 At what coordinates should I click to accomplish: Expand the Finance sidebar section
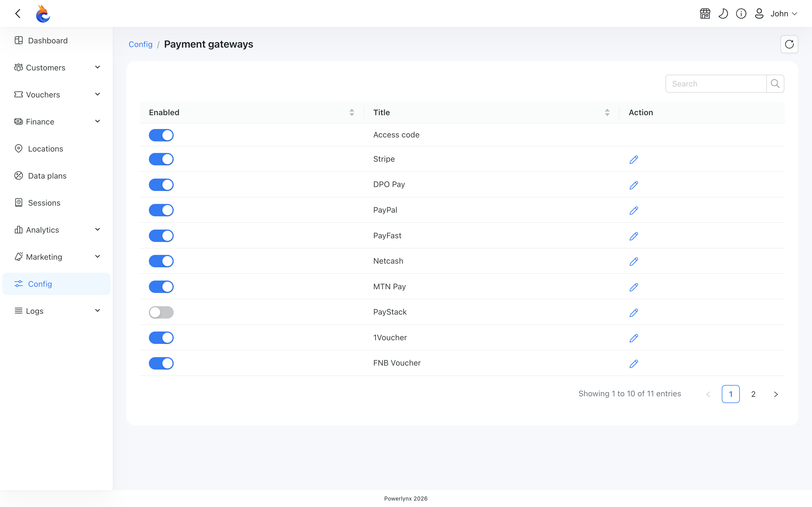point(56,122)
